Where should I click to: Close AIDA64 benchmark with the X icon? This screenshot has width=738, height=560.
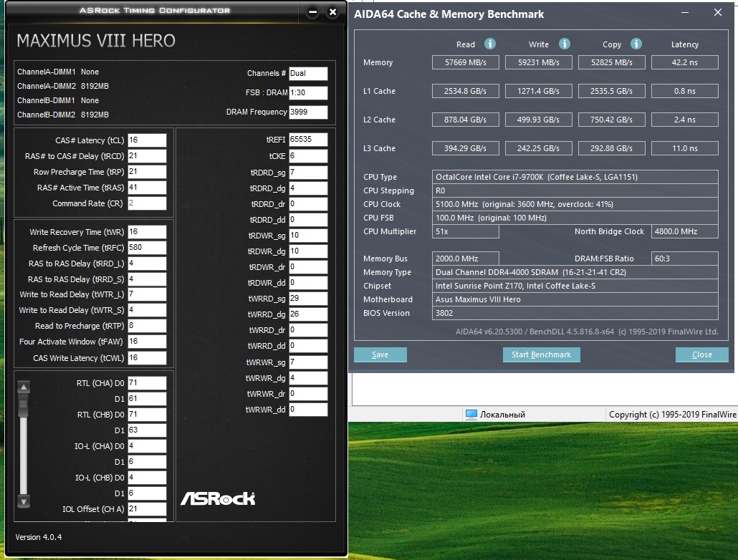click(718, 12)
